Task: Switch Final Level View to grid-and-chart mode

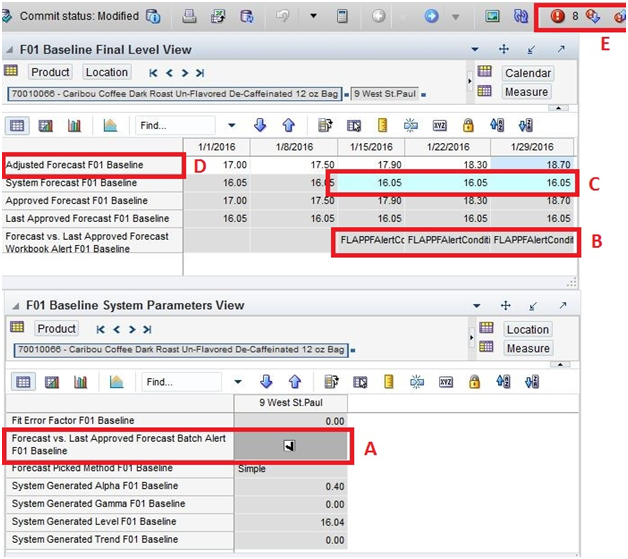Action: [x=46, y=126]
